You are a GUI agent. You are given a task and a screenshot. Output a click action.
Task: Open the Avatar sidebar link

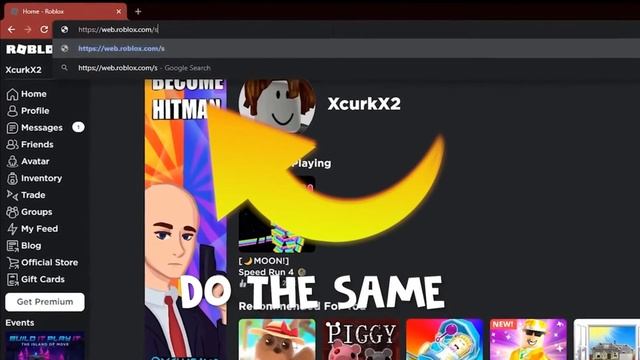pos(35,161)
